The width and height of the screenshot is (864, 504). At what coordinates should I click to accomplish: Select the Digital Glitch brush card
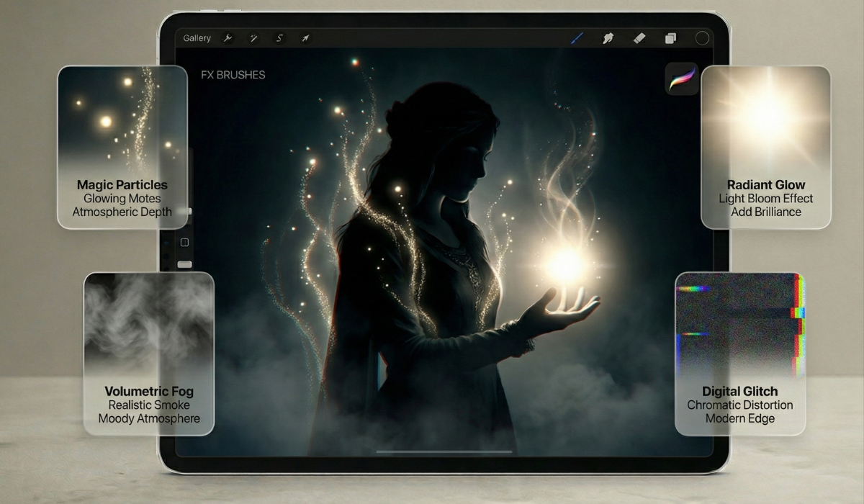coord(739,353)
